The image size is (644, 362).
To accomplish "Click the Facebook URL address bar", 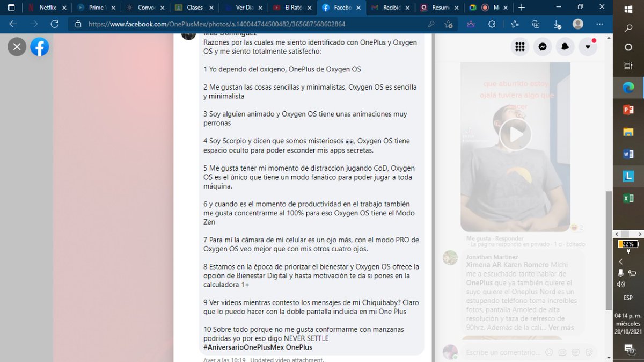I will pos(247,24).
